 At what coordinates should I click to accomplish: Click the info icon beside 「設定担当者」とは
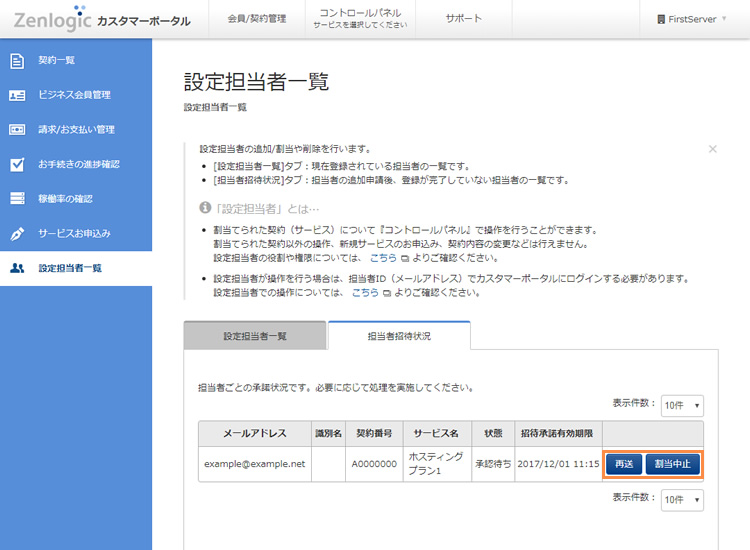205,208
